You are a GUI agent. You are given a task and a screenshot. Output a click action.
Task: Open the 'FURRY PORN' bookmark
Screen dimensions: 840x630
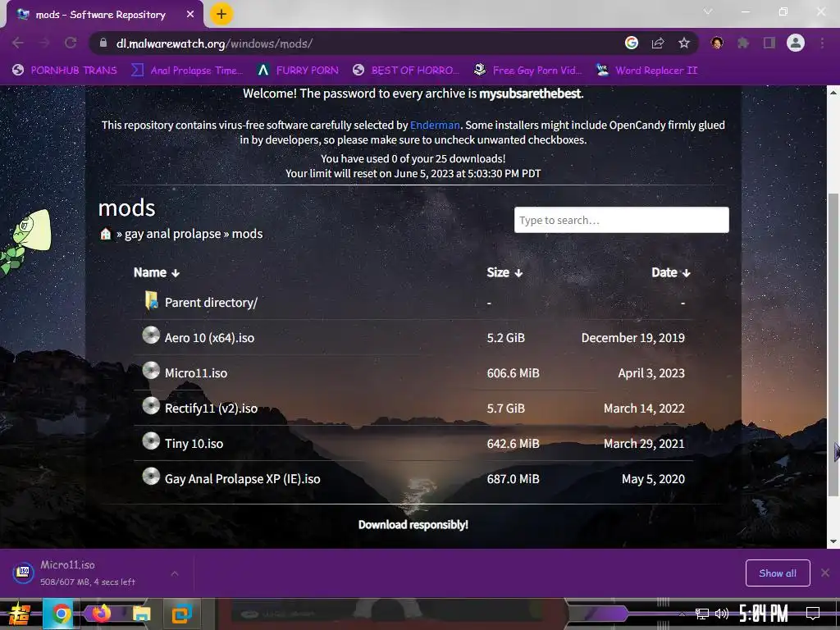pyautogui.click(x=298, y=71)
